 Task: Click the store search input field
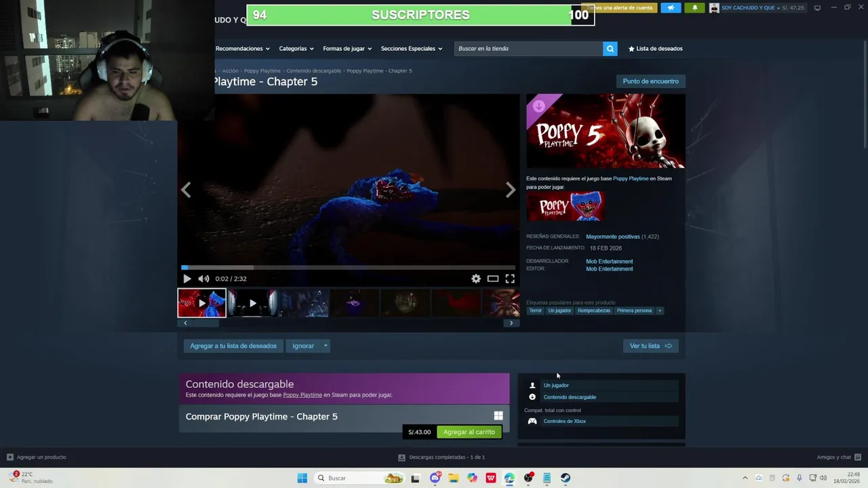coord(529,49)
